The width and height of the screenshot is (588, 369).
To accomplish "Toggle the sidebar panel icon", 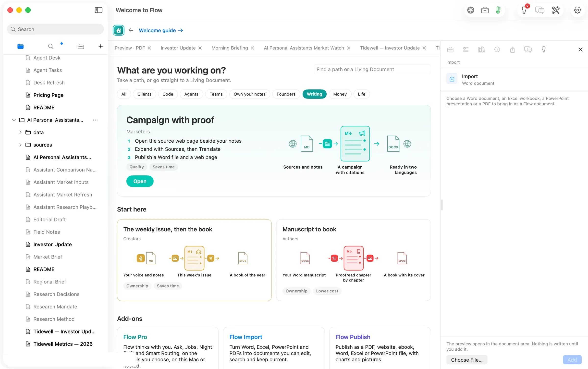I will (x=98, y=10).
